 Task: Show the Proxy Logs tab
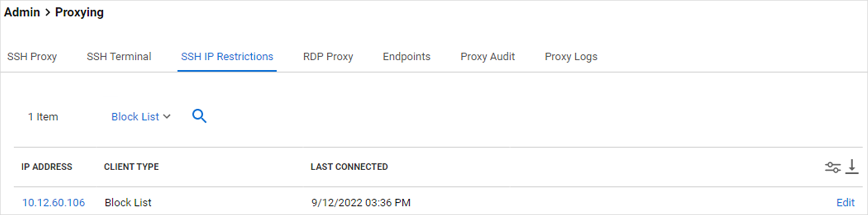tap(571, 57)
